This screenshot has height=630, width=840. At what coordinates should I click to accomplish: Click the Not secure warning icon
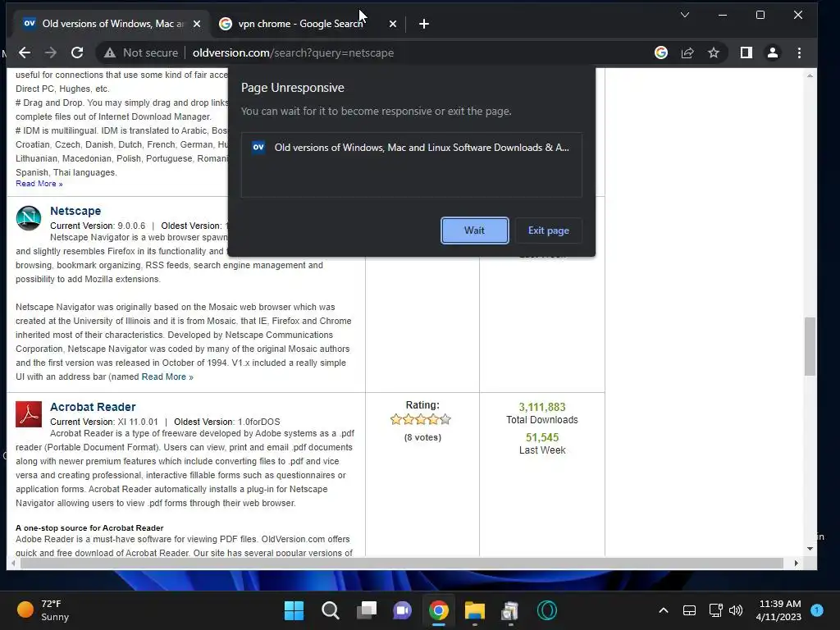pos(110,52)
